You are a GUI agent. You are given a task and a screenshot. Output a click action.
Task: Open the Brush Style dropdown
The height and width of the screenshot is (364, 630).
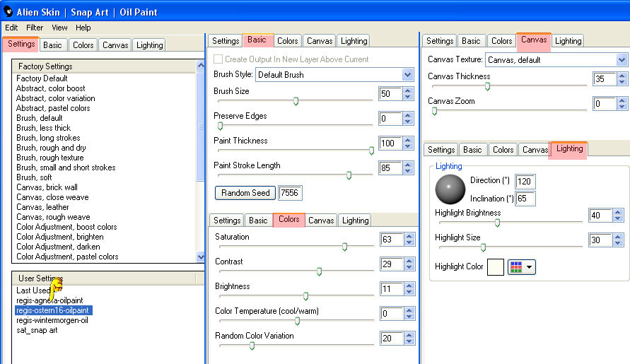tap(407, 75)
